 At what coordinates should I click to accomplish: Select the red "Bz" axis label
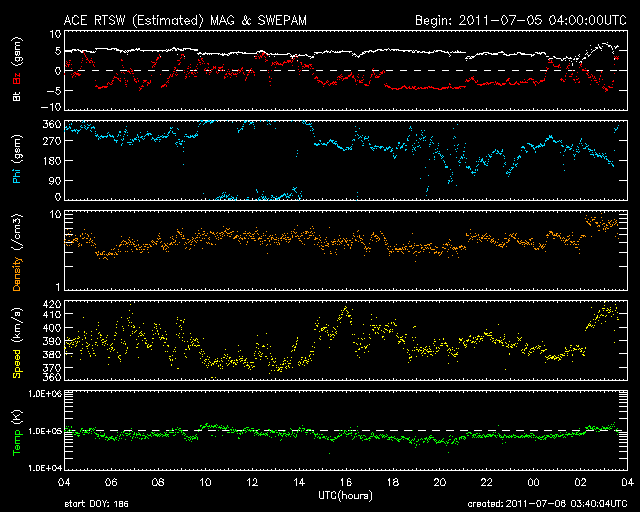coord(17,78)
